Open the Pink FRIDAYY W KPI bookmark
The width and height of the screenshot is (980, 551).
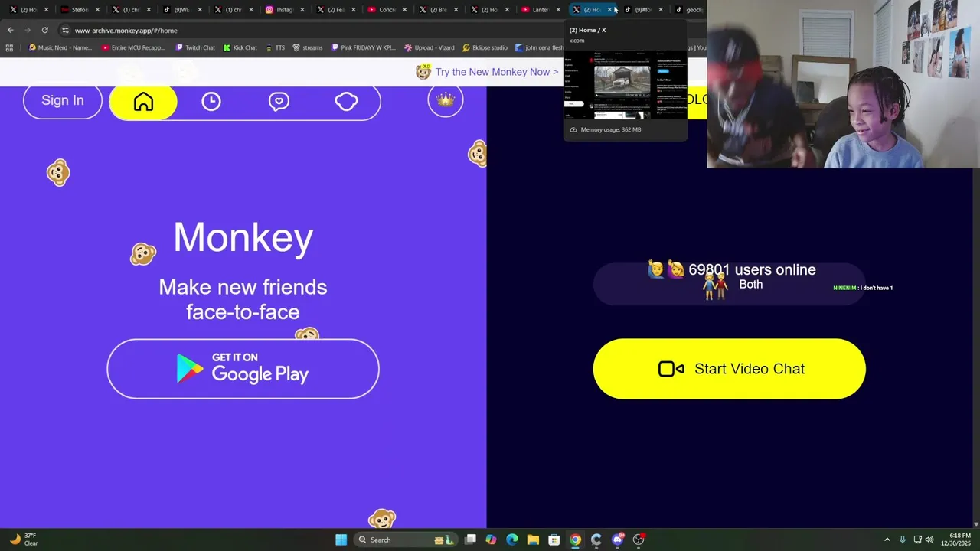[364, 47]
